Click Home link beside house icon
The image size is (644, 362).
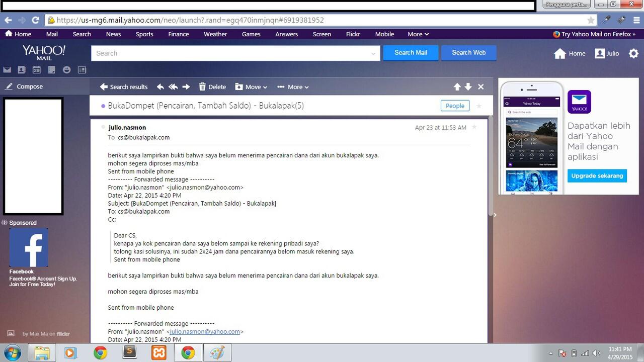[x=577, y=53]
